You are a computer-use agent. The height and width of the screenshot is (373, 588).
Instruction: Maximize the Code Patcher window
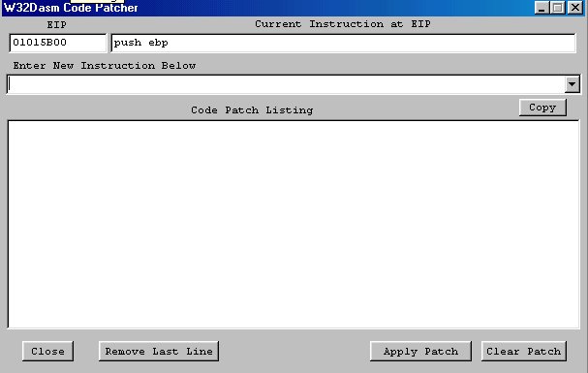558,8
